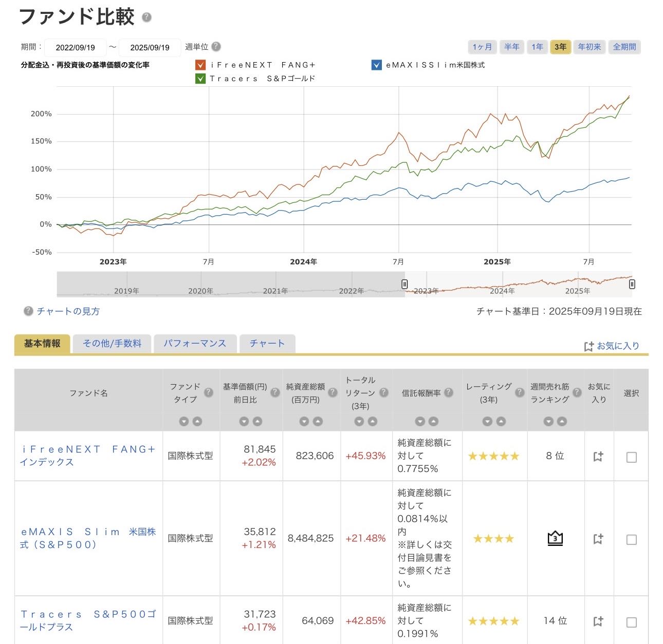Screen dimensions: 663x644
Task: Click the right handle of chart range slider
Action: 632,284
